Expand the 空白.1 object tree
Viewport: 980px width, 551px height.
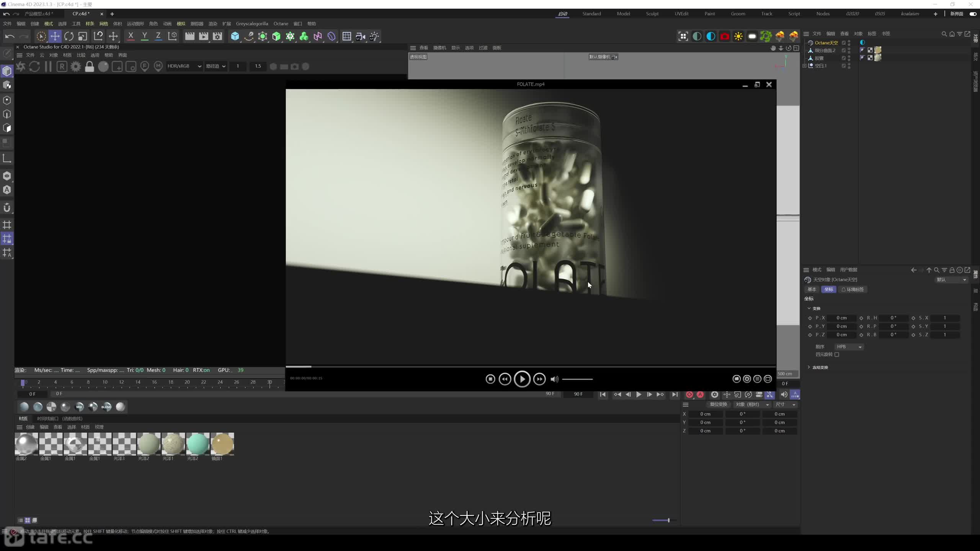click(804, 66)
